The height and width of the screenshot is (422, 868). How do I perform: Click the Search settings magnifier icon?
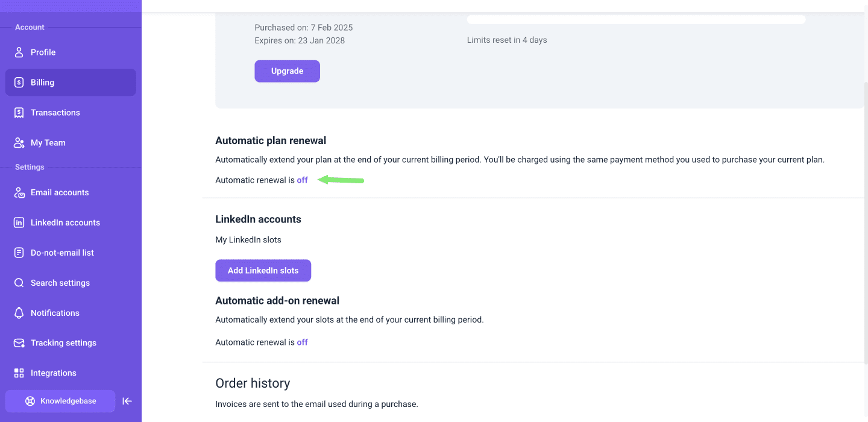point(19,283)
